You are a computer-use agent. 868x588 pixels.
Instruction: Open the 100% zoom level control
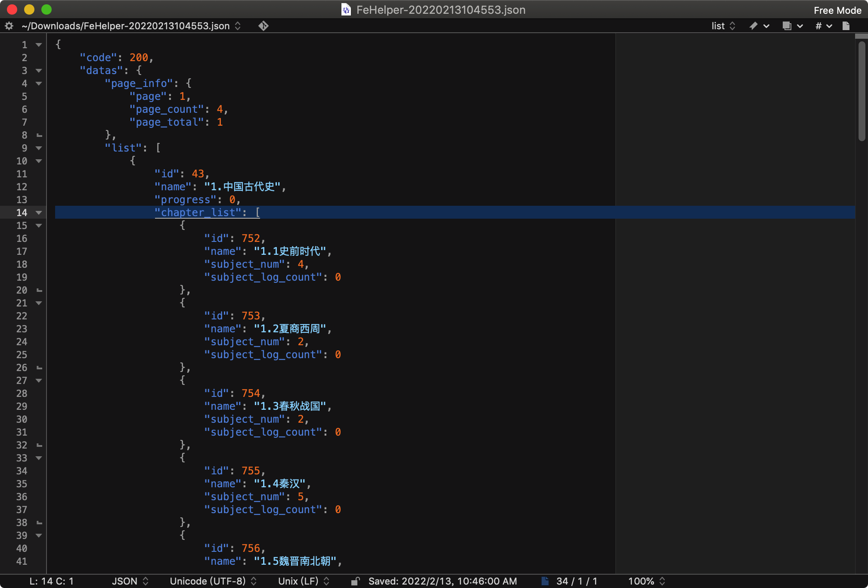click(646, 581)
